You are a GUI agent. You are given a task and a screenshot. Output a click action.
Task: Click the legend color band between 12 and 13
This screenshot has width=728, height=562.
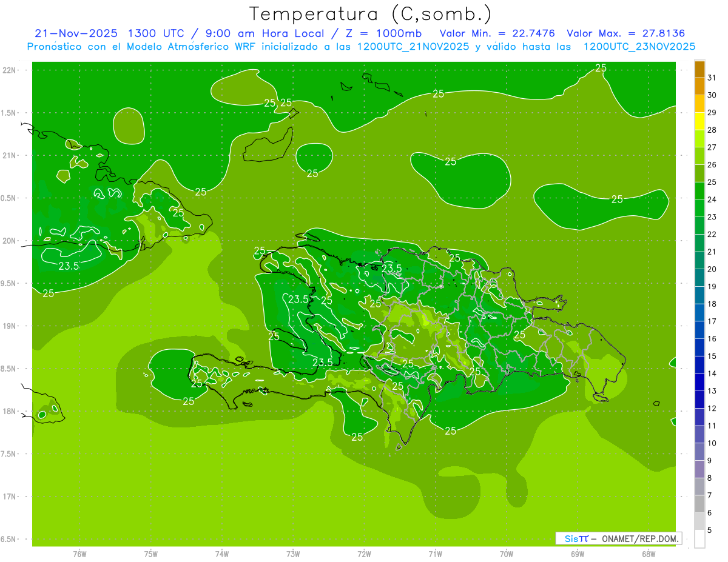tap(699, 400)
